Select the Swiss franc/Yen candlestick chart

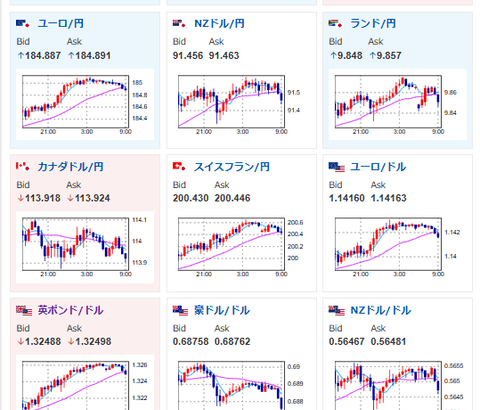click(241, 247)
